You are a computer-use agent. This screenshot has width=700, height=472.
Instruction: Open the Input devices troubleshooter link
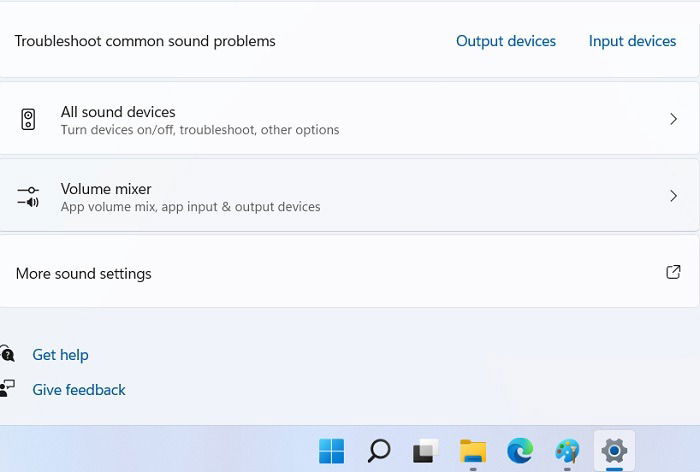pos(632,41)
